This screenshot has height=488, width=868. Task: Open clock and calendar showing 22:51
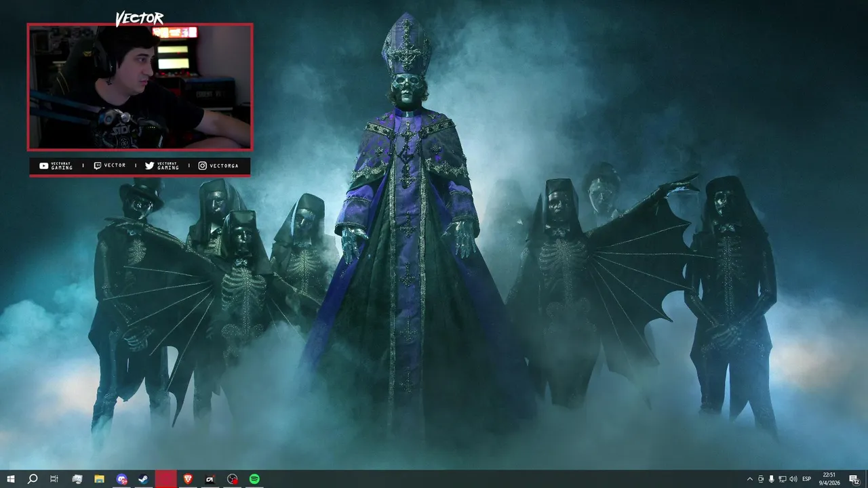pyautogui.click(x=829, y=479)
